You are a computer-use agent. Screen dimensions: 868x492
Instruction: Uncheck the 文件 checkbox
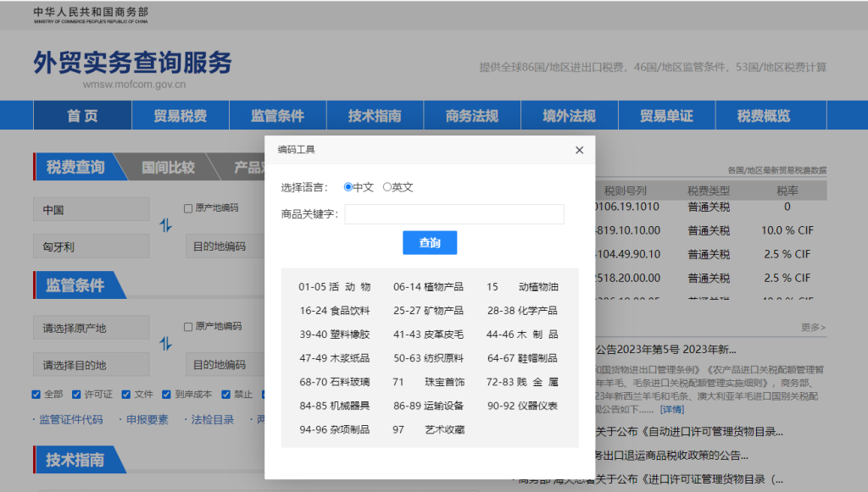pos(126,394)
